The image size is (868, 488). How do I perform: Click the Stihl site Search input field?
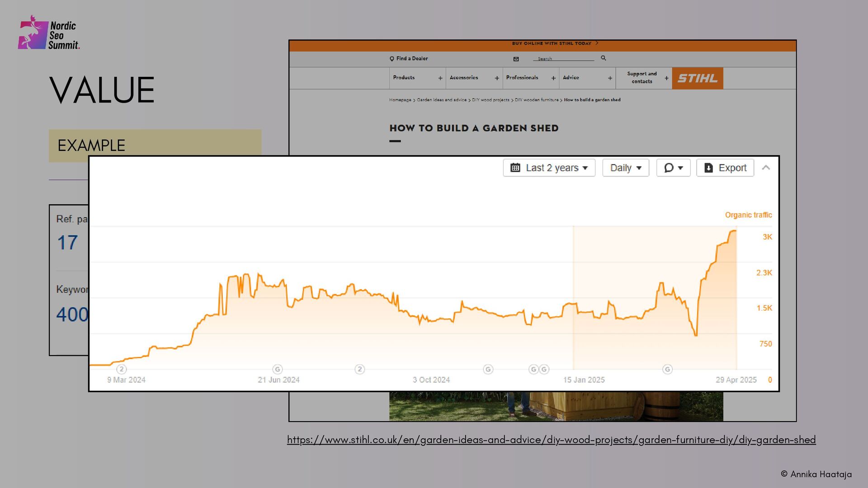click(x=563, y=59)
